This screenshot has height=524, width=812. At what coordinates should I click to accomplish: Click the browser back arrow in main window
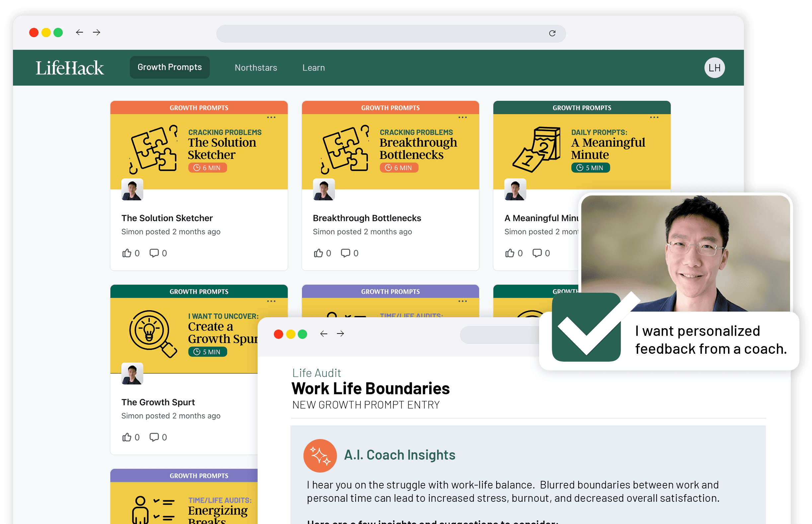tap(79, 32)
